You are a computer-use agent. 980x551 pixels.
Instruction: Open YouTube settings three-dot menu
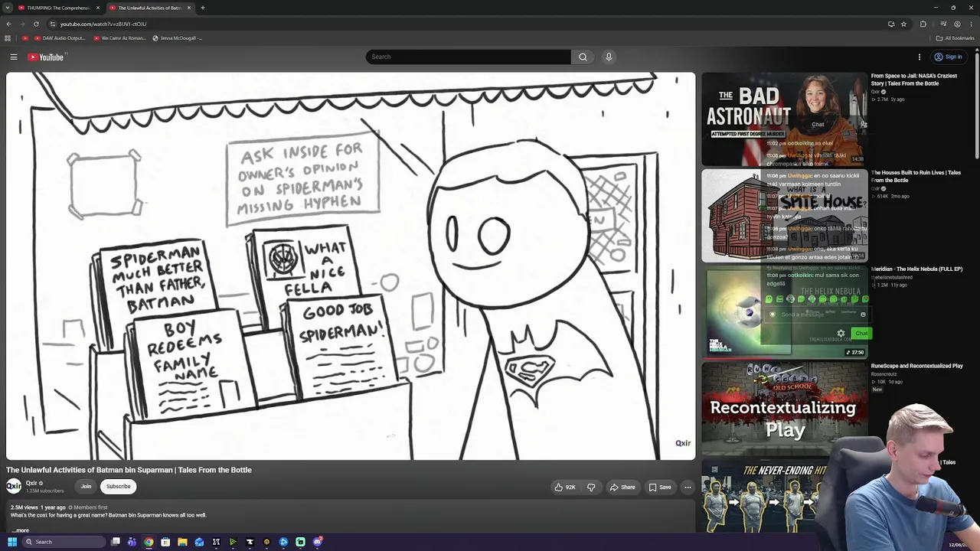[x=920, y=57]
